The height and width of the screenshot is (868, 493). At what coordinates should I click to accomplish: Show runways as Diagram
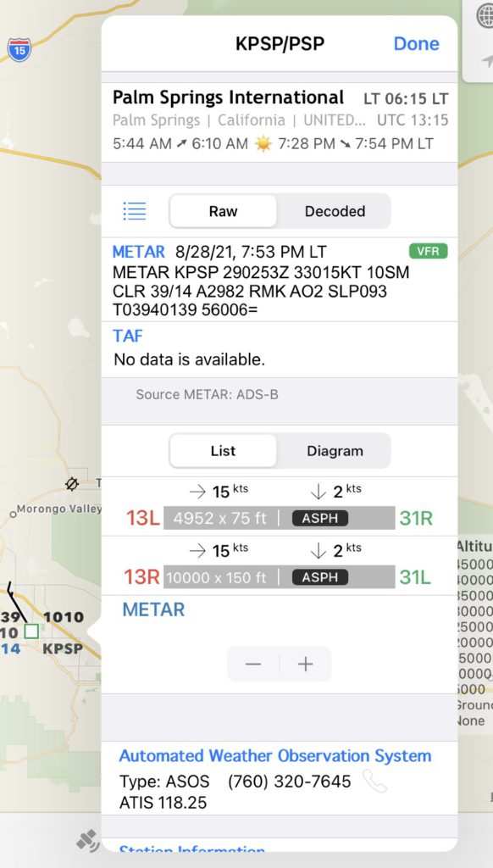coord(335,451)
